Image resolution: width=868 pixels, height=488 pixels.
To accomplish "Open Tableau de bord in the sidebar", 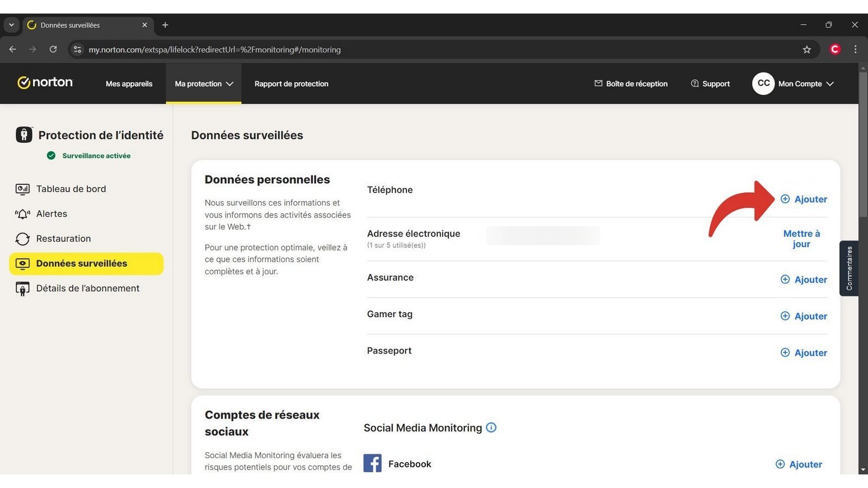I will 61,189.
